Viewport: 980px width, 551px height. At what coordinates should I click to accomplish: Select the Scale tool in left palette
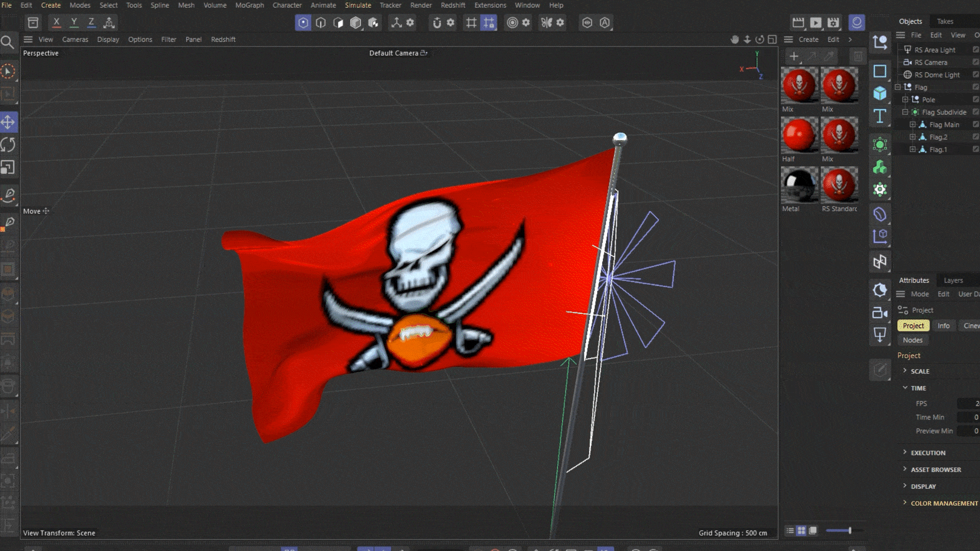click(x=8, y=167)
